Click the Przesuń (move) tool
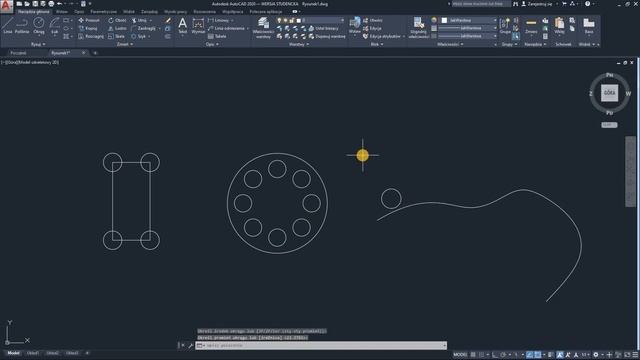Screen dimensions: 640x360 click(89, 20)
